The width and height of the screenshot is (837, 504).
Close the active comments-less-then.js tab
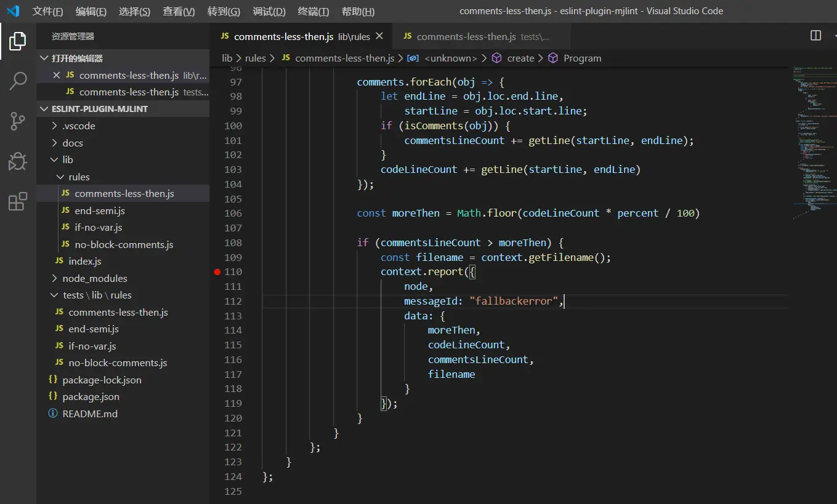(379, 36)
